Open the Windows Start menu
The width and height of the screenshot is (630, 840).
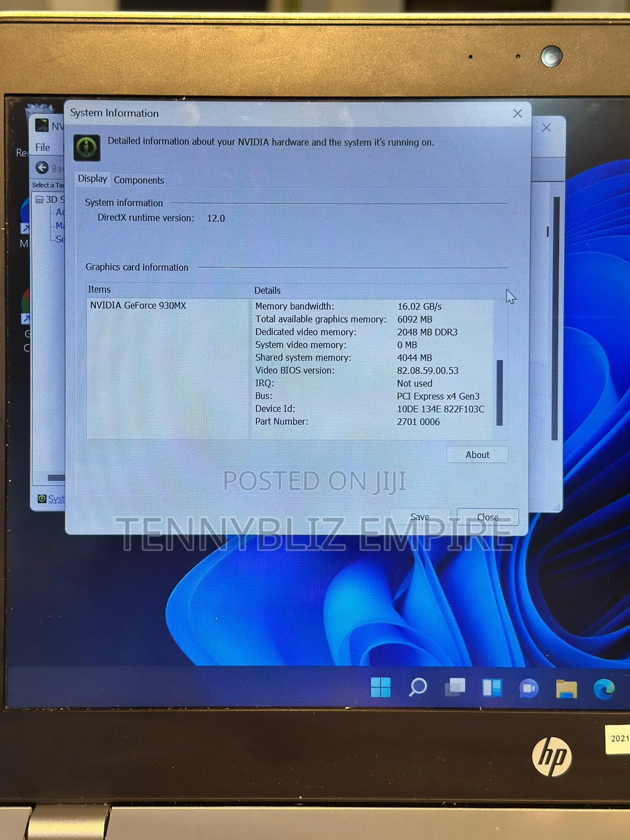tap(380, 687)
